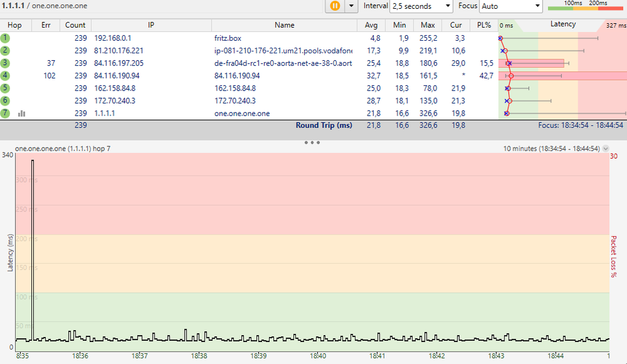Click the hop 5 green circle icon
Image resolution: width=627 pixels, height=364 pixels.
(5, 88)
